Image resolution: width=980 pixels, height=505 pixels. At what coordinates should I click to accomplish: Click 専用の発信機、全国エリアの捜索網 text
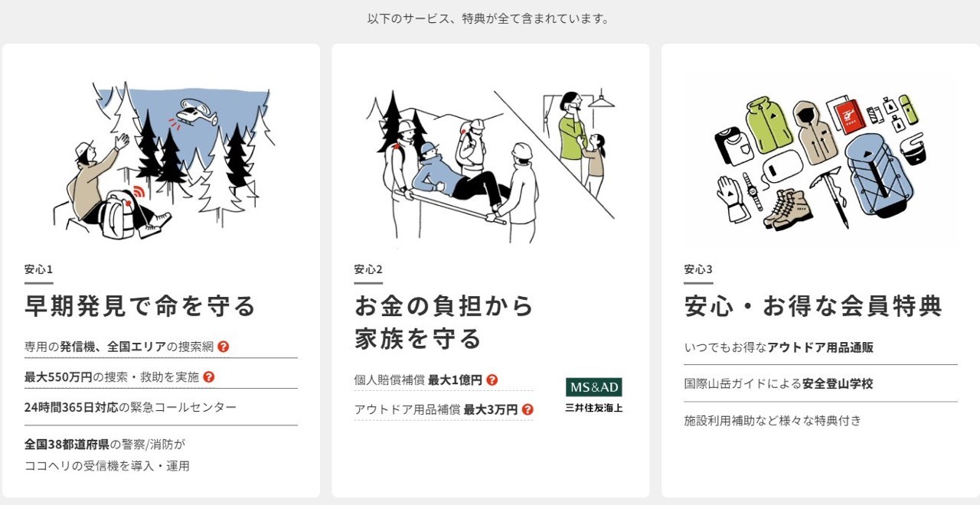(x=119, y=347)
